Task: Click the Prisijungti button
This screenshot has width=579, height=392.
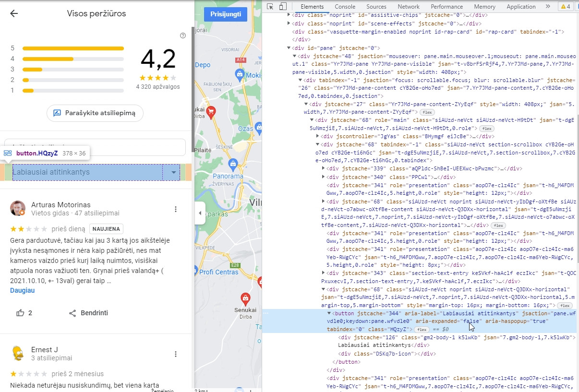Action: click(x=226, y=14)
